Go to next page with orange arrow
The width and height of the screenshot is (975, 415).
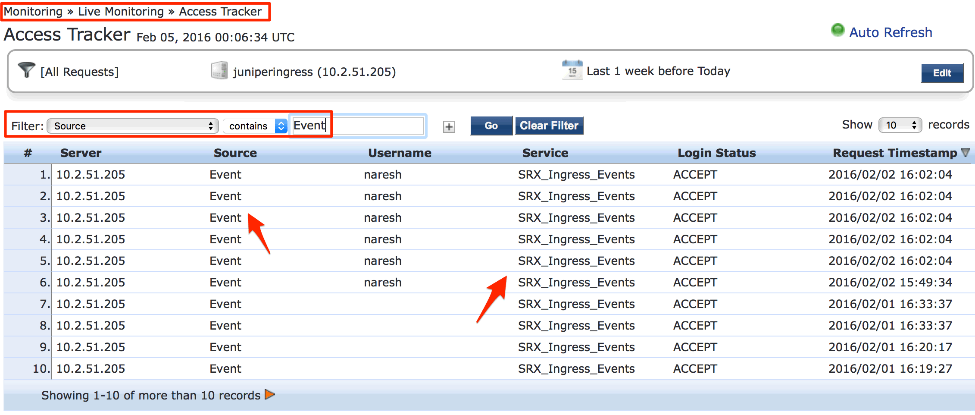tap(270, 394)
